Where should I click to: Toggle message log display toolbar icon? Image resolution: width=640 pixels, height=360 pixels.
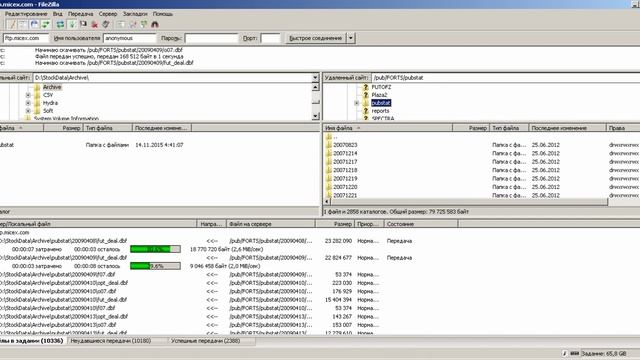pos(12,24)
